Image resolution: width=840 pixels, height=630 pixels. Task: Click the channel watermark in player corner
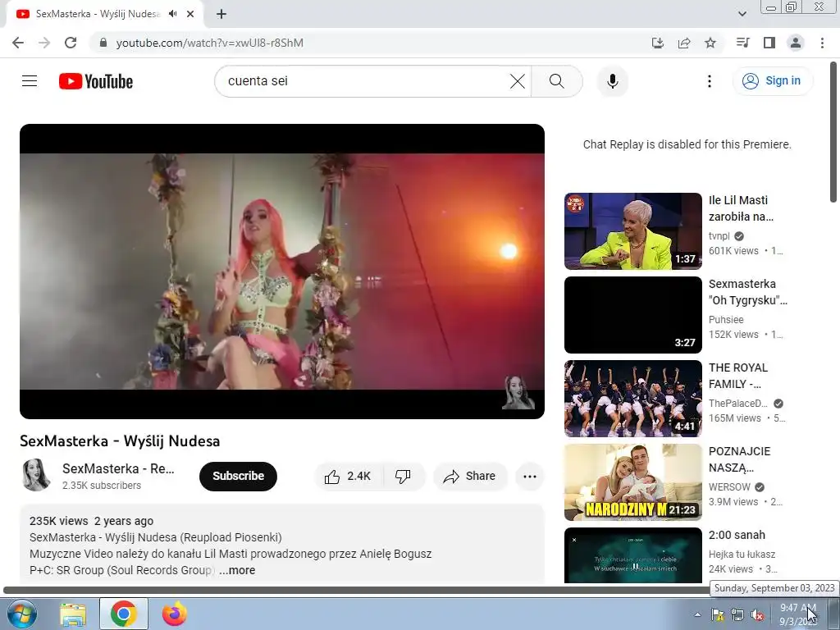(518, 392)
